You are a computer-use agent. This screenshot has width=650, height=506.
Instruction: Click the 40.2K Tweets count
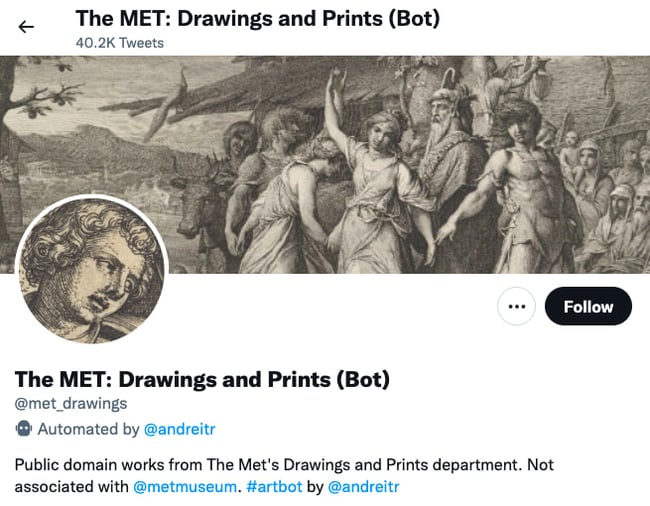click(119, 43)
